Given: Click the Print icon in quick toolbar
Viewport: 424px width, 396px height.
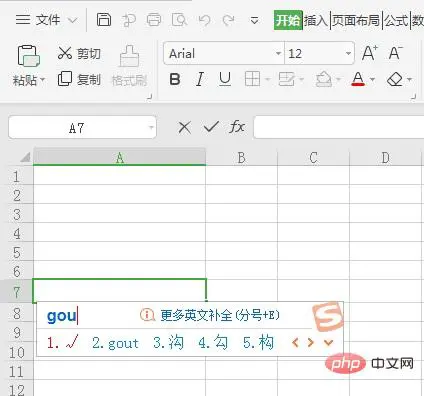Looking at the screenshot, I should point(154,20).
